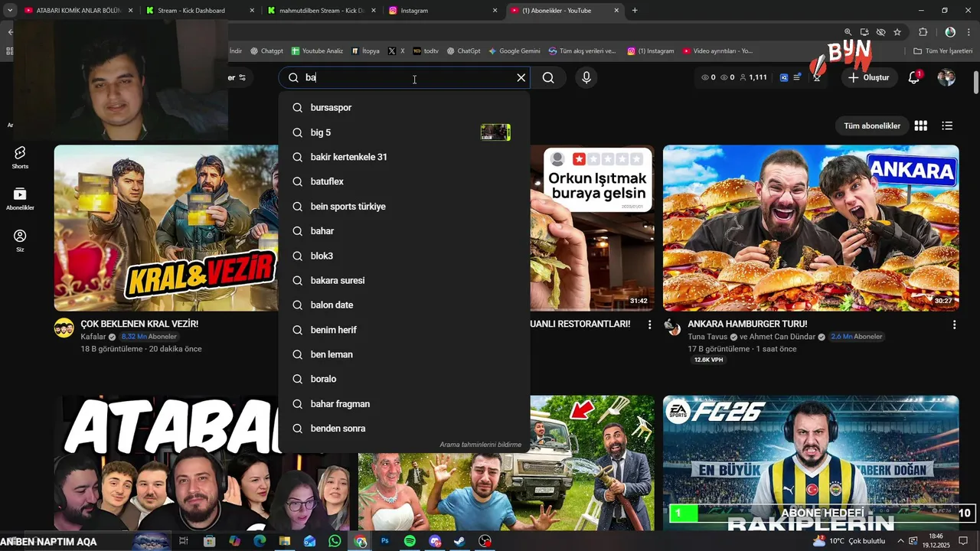Select suggestion 'bursaspor'
Image resolution: width=980 pixels, height=551 pixels.
(404, 108)
